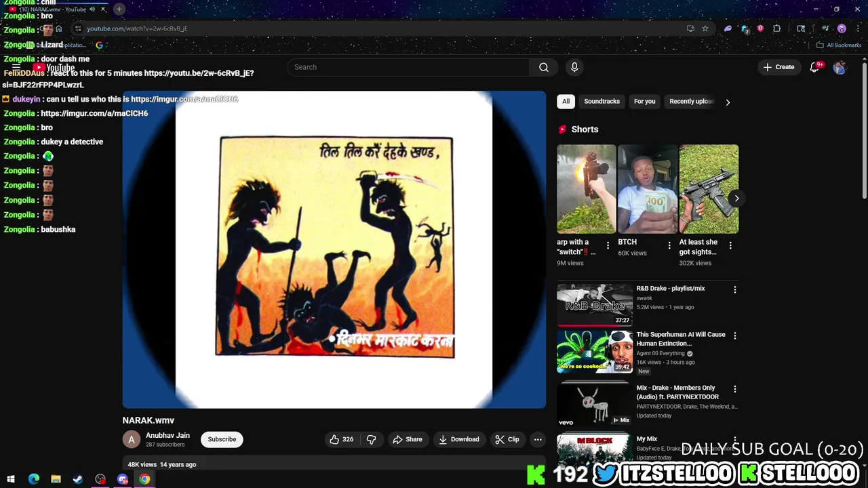Open menu for Mix - Drake Members Only

pos(734,390)
